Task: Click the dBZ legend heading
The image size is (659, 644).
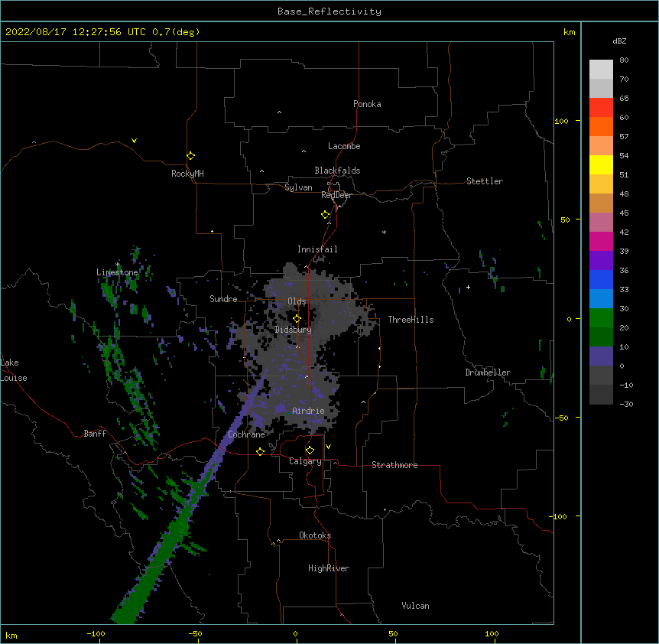Action: pyautogui.click(x=619, y=41)
